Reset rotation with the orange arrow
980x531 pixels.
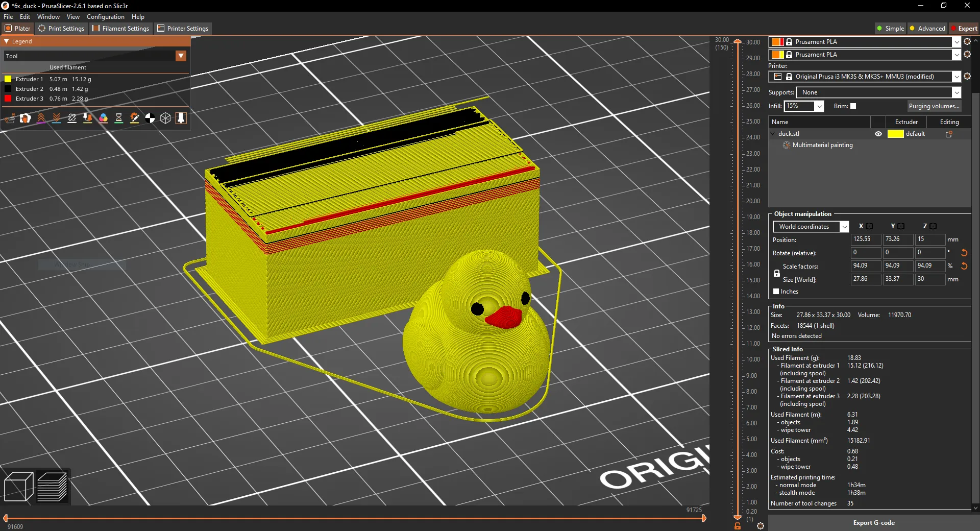[964, 253]
